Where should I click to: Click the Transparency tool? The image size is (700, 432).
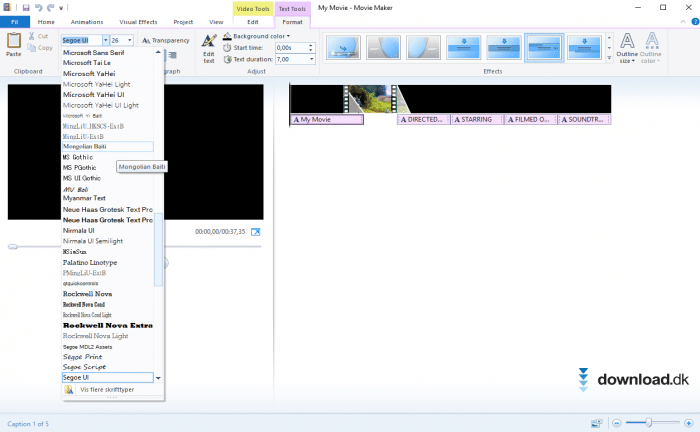(166, 40)
